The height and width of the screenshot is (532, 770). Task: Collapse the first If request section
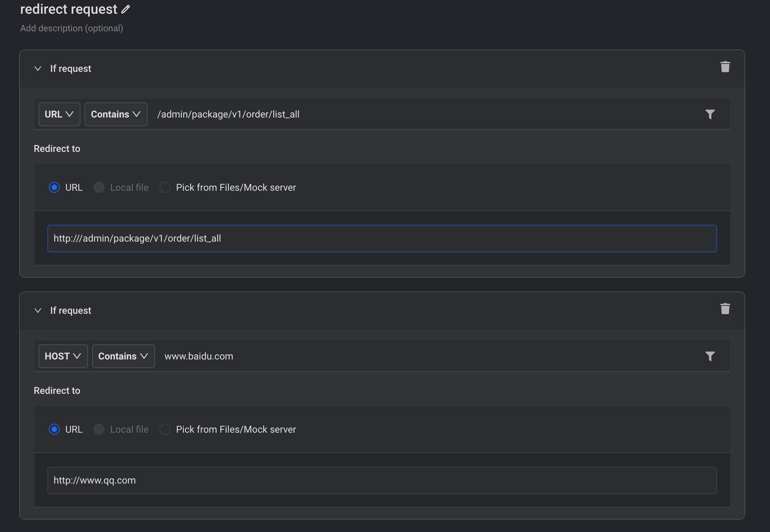point(38,69)
